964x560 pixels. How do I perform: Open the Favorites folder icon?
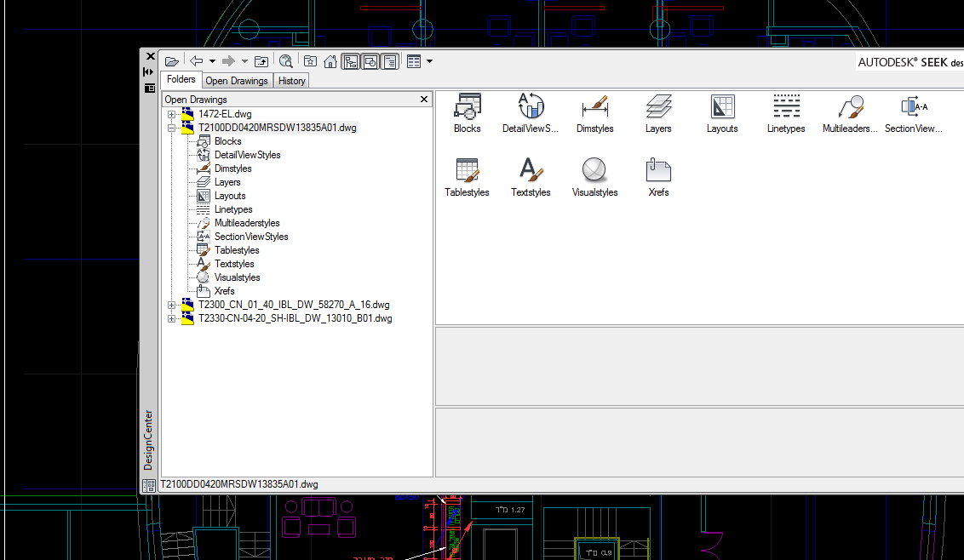311,61
